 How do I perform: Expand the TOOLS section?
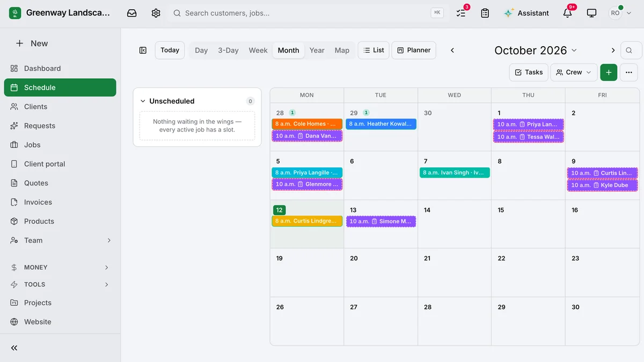[60, 284]
